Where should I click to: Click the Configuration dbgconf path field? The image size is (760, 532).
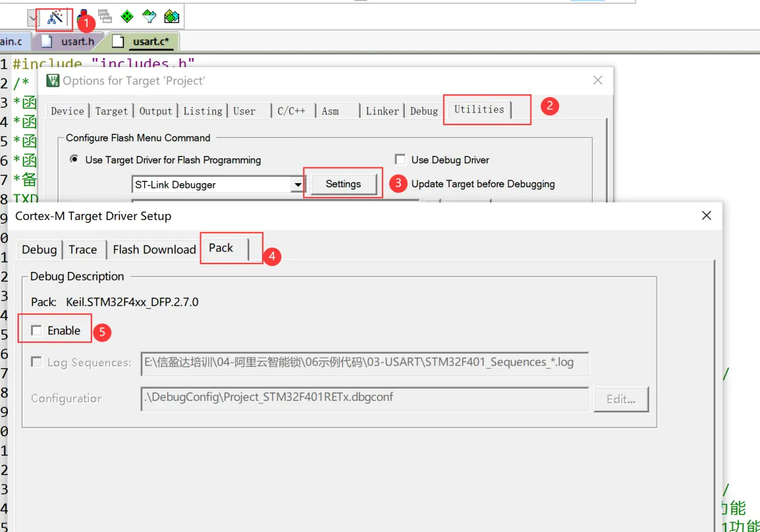tap(364, 398)
